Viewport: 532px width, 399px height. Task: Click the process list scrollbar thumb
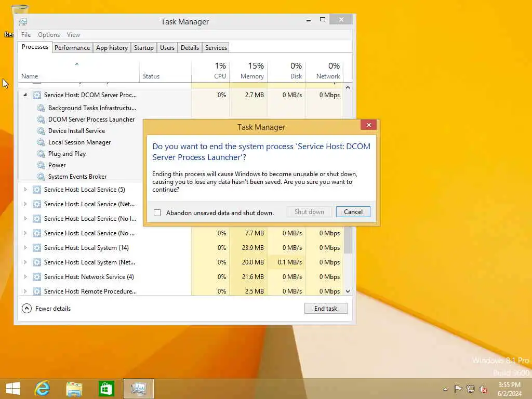pyautogui.click(x=348, y=240)
